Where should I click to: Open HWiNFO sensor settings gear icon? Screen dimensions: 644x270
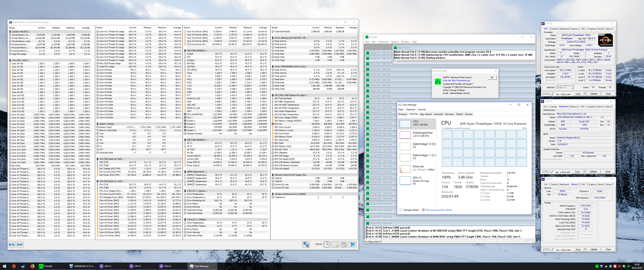coord(344,244)
